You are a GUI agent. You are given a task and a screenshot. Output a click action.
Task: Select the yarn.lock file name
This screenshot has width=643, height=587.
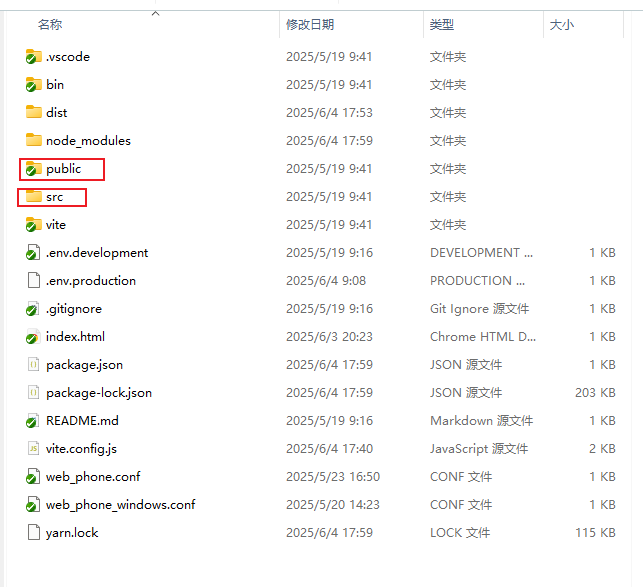click(x=72, y=532)
